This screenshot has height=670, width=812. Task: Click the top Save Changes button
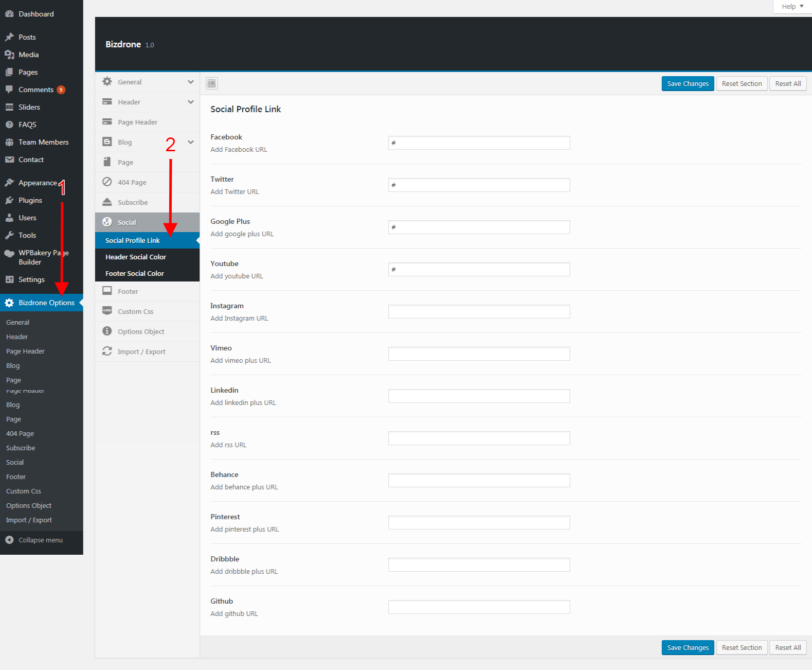coord(688,83)
